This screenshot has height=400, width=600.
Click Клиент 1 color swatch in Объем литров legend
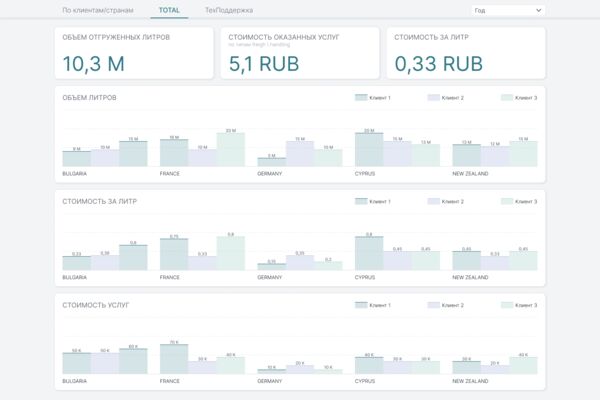pyautogui.click(x=361, y=98)
